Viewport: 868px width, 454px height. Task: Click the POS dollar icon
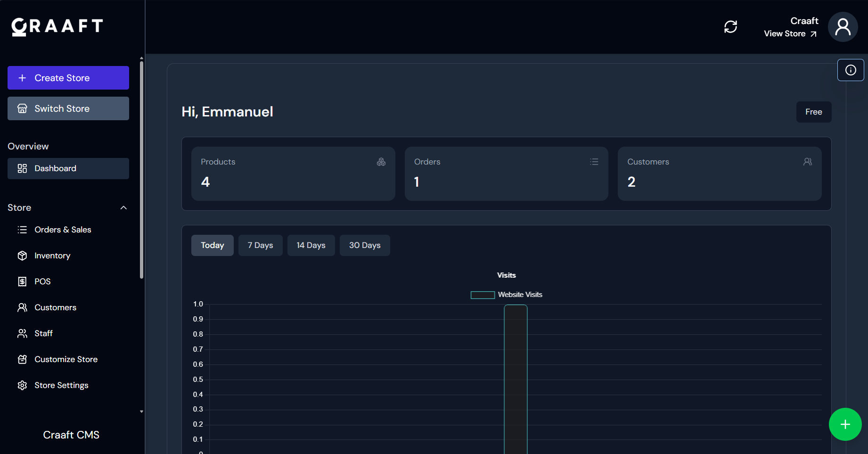coord(22,281)
